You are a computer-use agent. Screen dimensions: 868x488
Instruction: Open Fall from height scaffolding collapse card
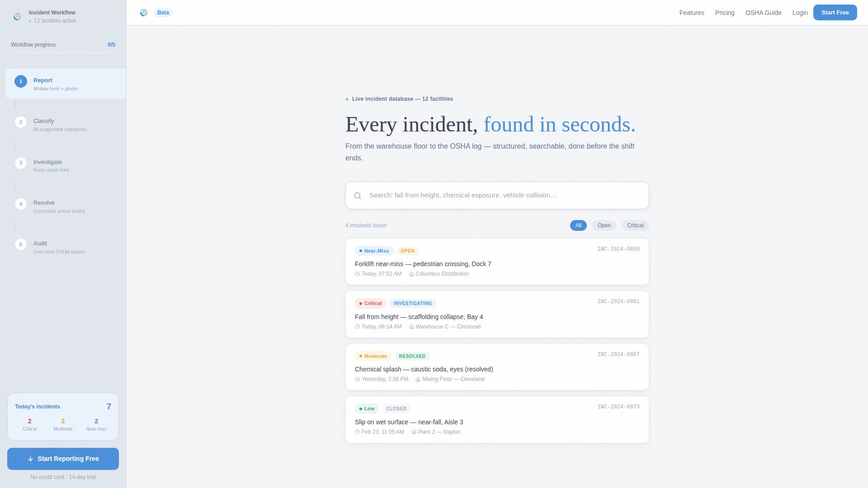click(497, 314)
